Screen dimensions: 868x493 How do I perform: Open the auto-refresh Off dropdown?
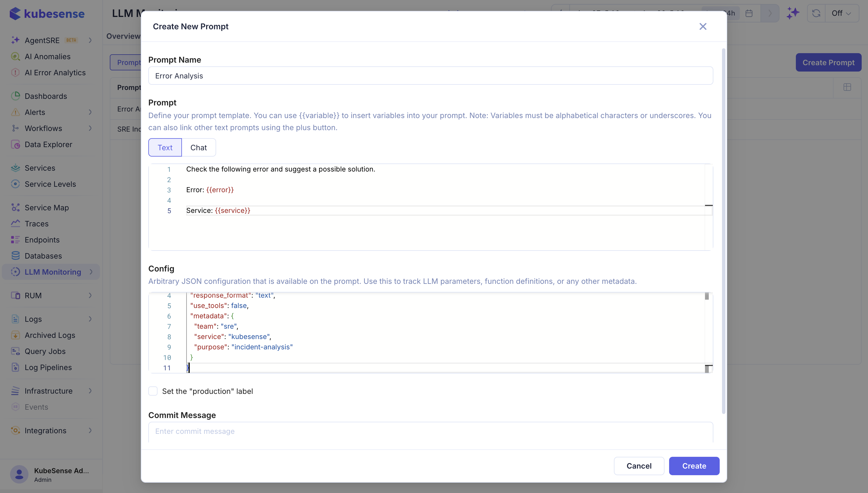(842, 13)
